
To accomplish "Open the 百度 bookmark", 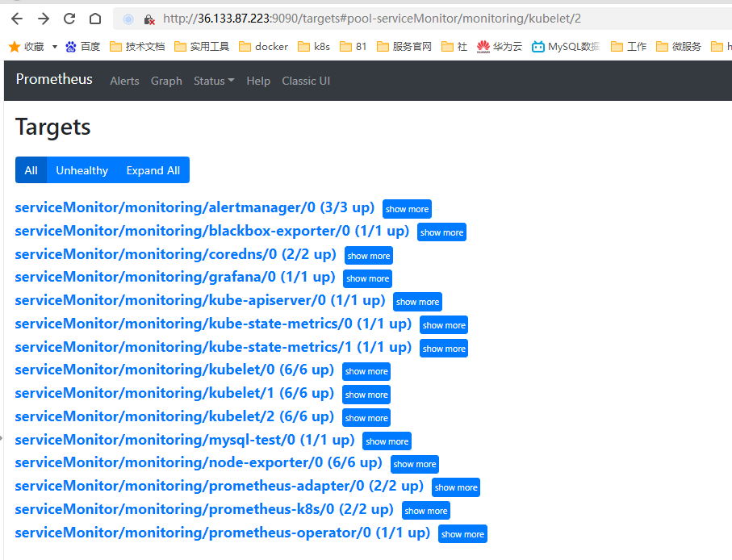I will [x=83, y=47].
